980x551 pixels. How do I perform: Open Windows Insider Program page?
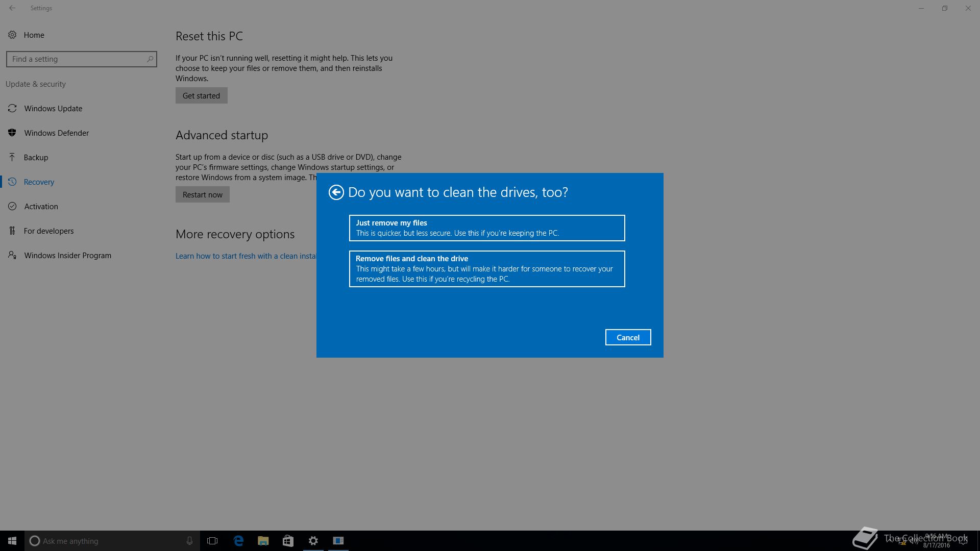(x=67, y=256)
